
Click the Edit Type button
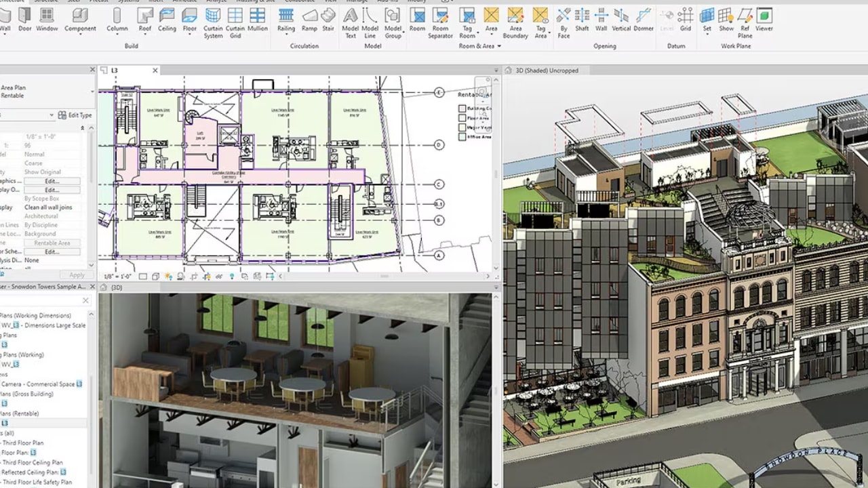77,115
